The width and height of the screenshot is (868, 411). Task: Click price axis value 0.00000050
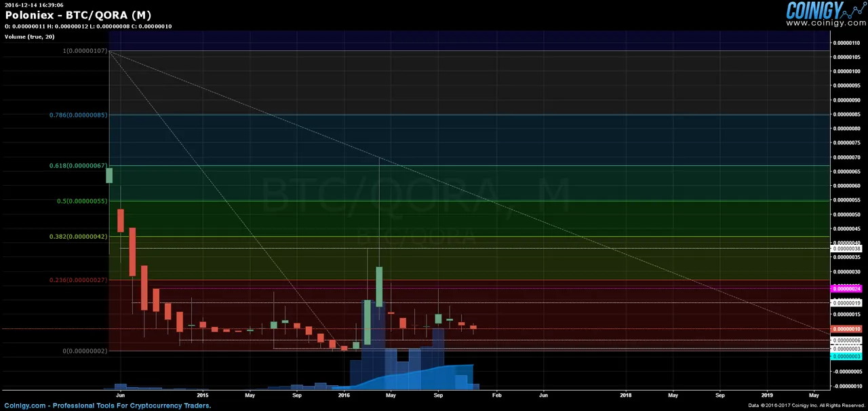click(847, 214)
